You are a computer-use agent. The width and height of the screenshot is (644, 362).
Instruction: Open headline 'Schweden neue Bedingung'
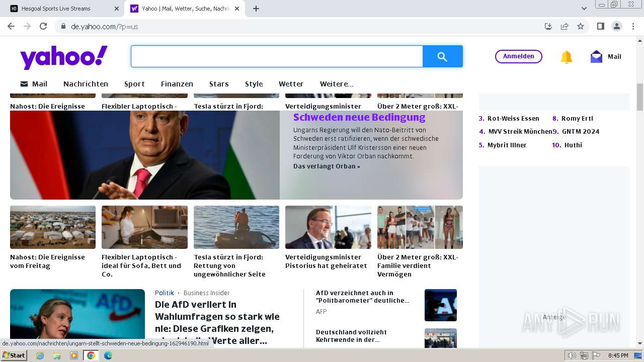click(x=359, y=117)
